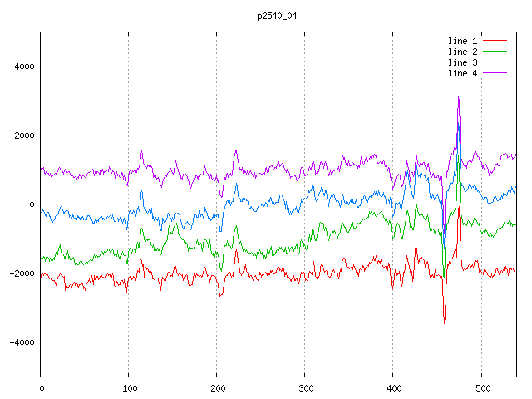Click the 400 x-axis tick label
This screenshot has width=532, height=399.
pos(393,387)
